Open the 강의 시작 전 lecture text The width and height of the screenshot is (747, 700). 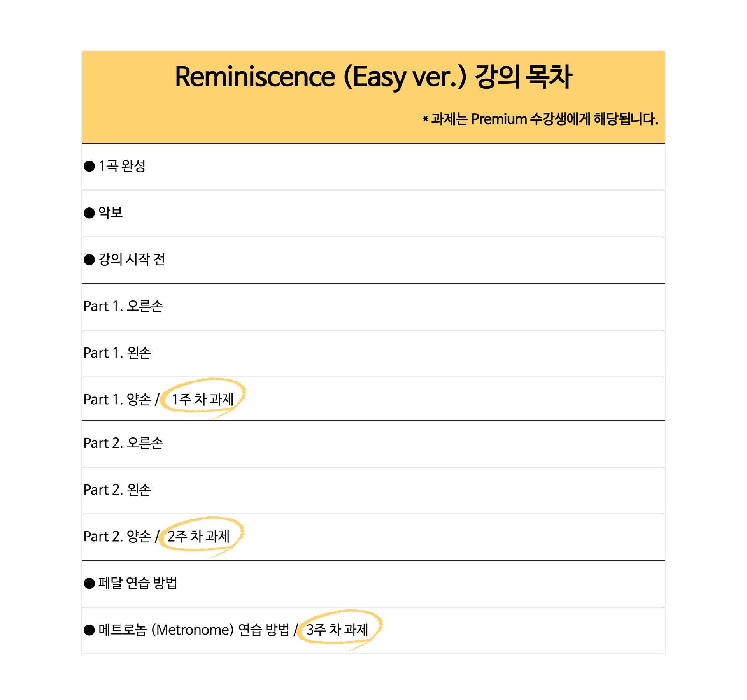(x=132, y=260)
